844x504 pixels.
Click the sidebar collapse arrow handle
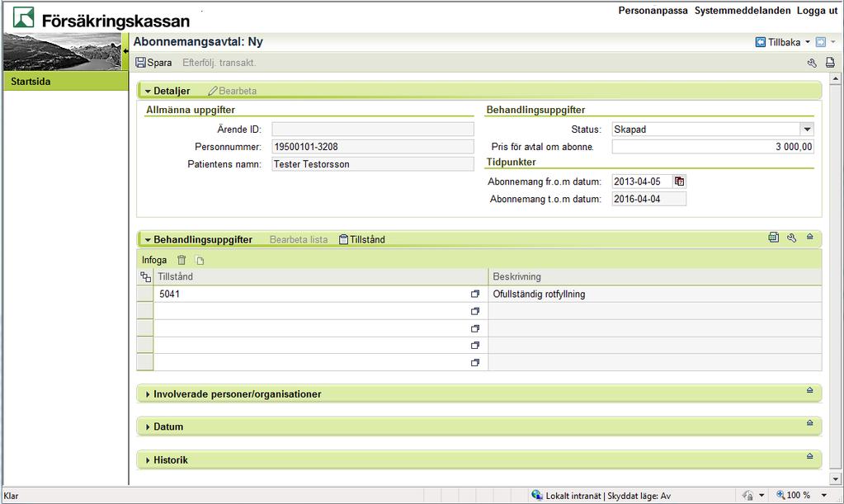(x=125, y=51)
